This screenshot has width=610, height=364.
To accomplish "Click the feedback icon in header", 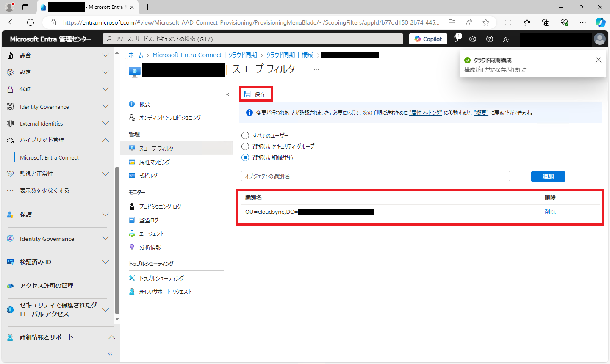I will (x=507, y=39).
